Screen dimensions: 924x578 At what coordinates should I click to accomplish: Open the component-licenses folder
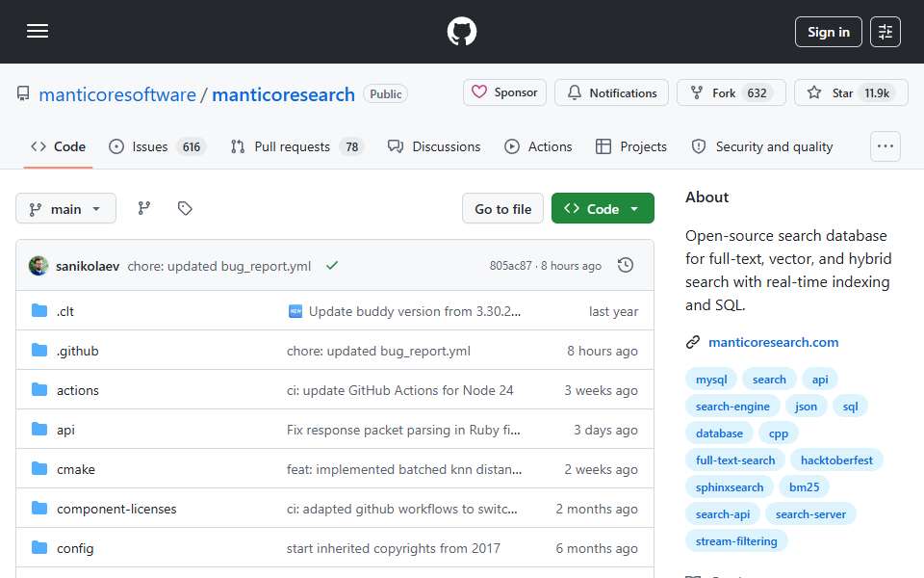coord(116,509)
